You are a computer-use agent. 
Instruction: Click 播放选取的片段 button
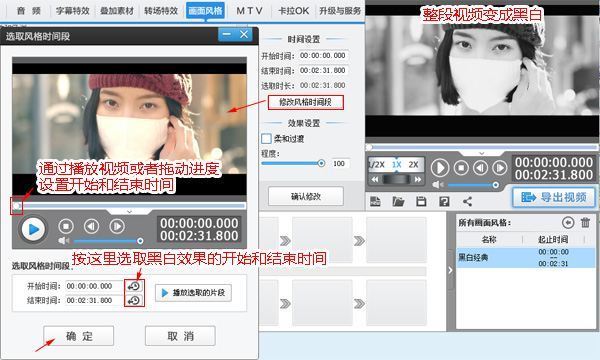pyautogui.click(x=193, y=293)
